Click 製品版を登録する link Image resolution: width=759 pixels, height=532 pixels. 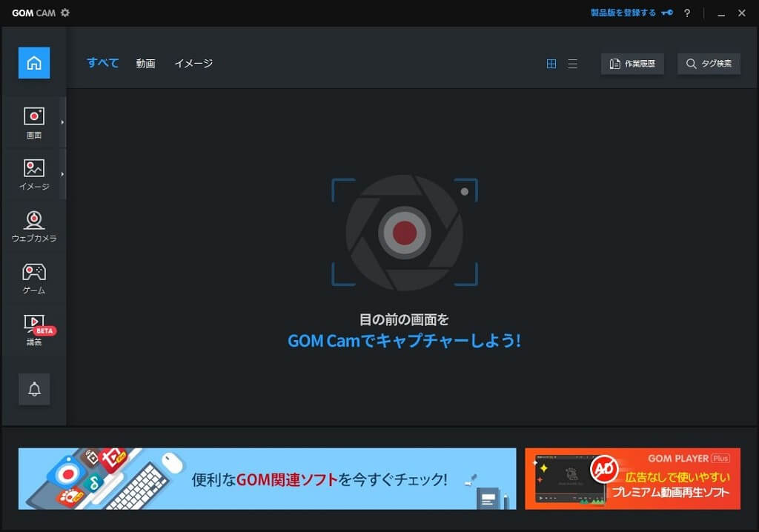coord(623,13)
